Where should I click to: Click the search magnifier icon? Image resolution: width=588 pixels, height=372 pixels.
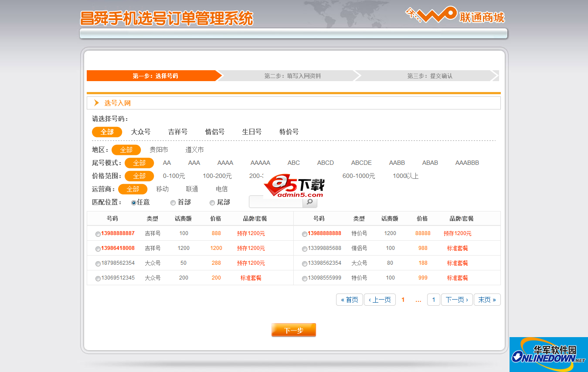pyautogui.click(x=309, y=202)
